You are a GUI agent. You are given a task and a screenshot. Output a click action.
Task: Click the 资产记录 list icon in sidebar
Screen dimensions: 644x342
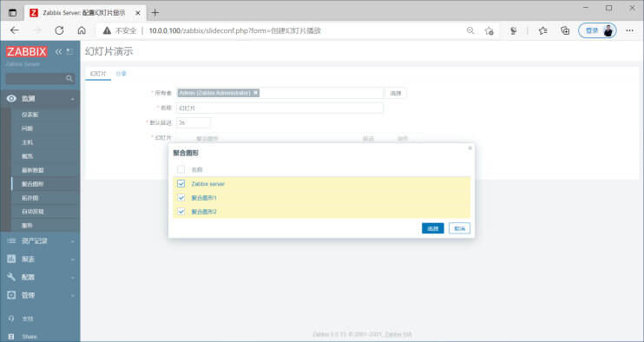(x=11, y=240)
